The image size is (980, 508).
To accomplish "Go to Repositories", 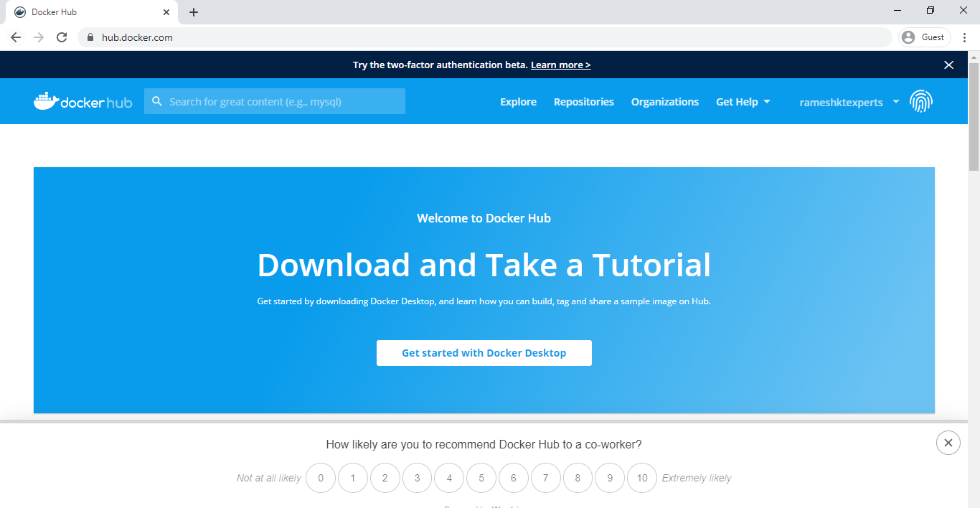I will 583,102.
